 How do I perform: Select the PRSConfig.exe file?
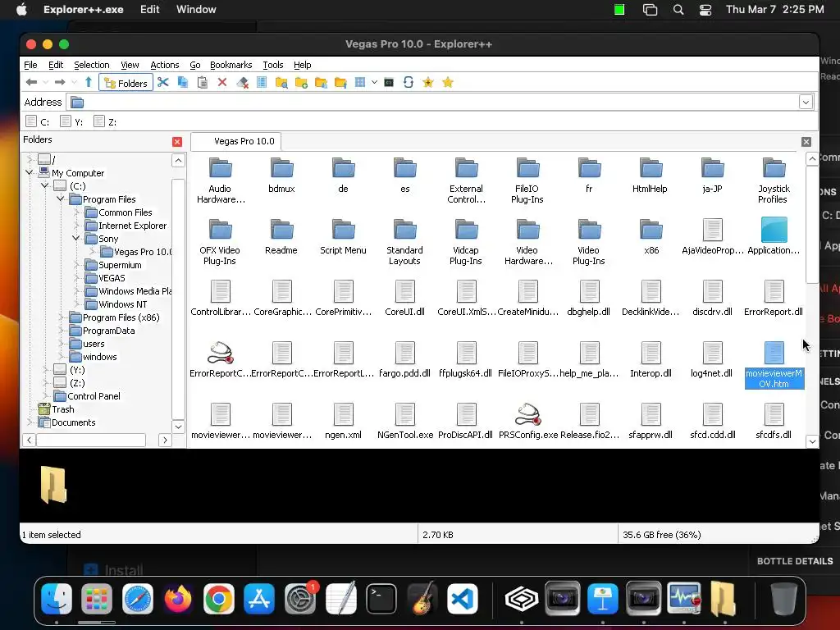[528, 421]
